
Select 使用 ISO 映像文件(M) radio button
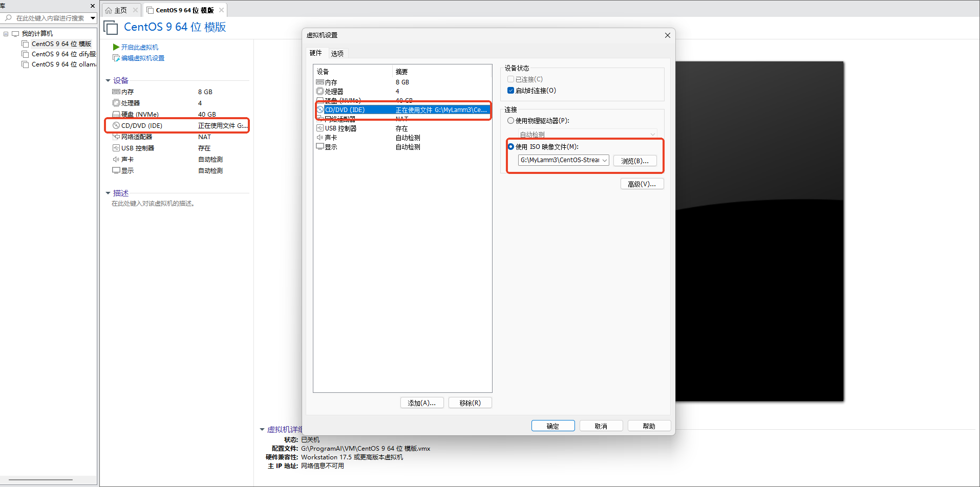[510, 147]
